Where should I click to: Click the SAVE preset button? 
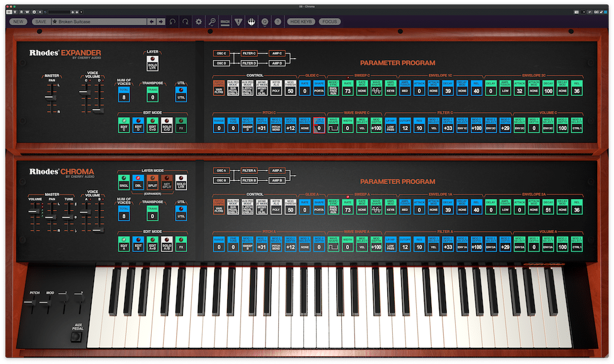(x=41, y=22)
